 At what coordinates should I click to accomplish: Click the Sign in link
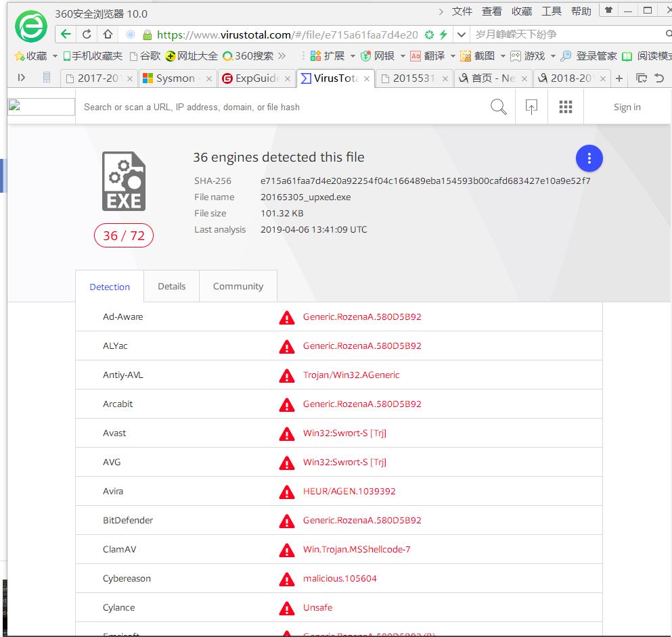coord(627,107)
